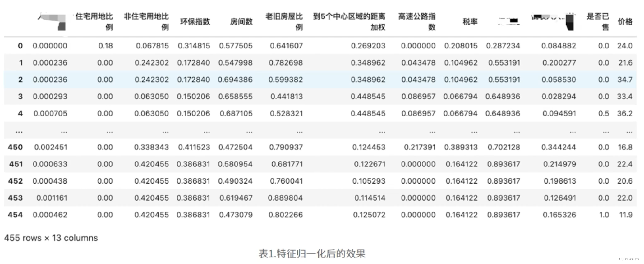Select cell value 0.889804
The image size is (644, 264).
[286, 198]
